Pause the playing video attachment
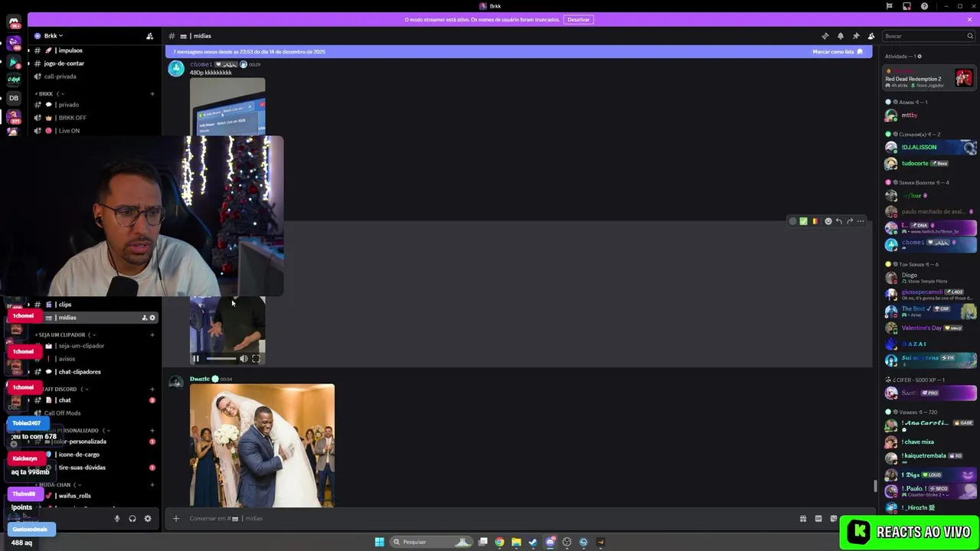The width and height of the screenshot is (980, 551). coord(196,358)
